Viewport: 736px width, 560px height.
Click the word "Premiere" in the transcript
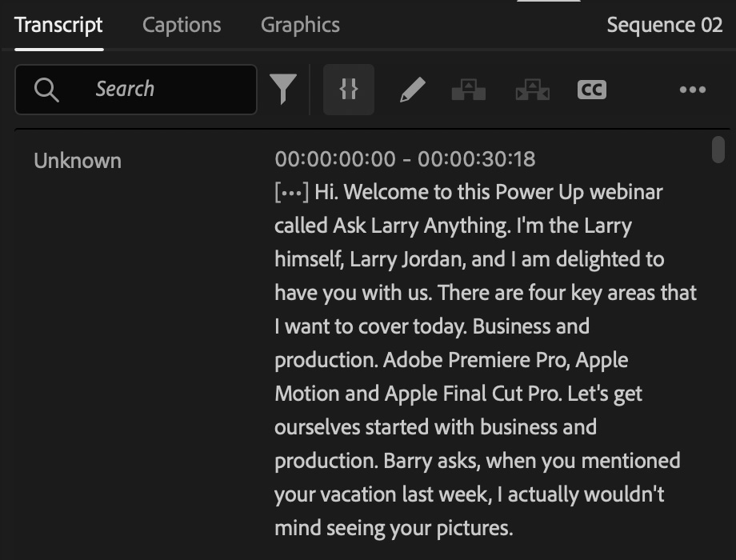click(486, 361)
